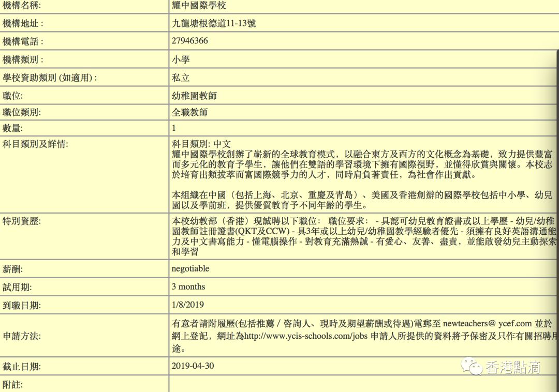The width and height of the screenshot is (559, 392).
Task: Select start date 1/8/2019
Action: coord(188,305)
